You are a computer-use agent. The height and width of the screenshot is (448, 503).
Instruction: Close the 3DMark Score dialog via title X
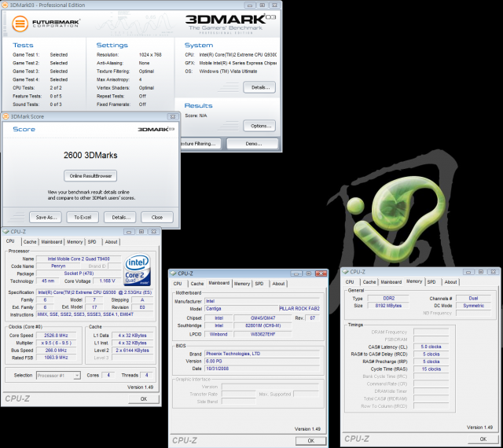[x=173, y=116]
